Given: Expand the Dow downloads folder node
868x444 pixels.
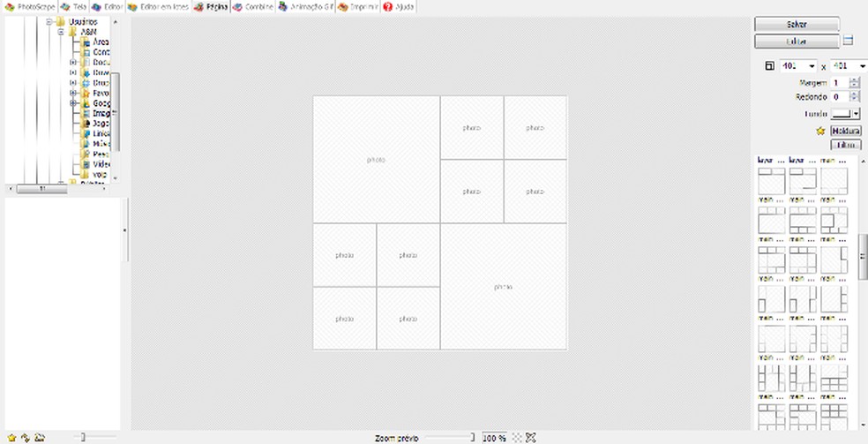Looking at the screenshot, I should pos(72,72).
